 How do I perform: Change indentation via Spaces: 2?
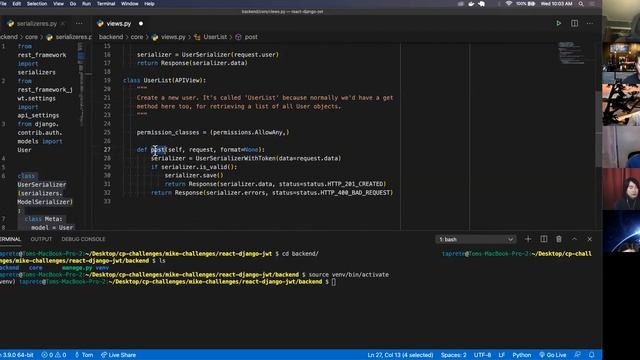(x=453, y=355)
